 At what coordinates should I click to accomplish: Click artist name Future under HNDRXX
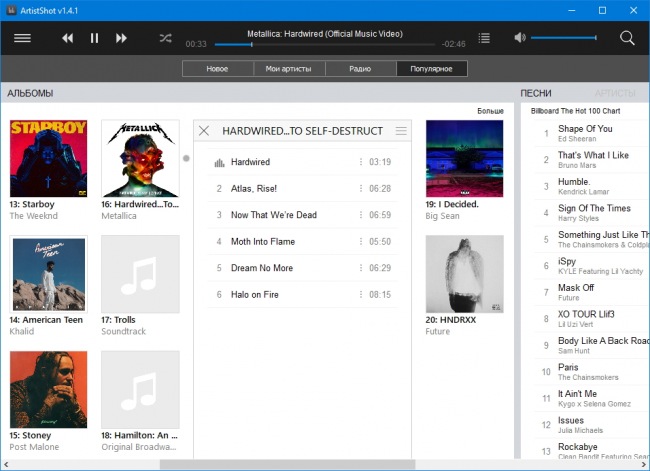point(437,332)
